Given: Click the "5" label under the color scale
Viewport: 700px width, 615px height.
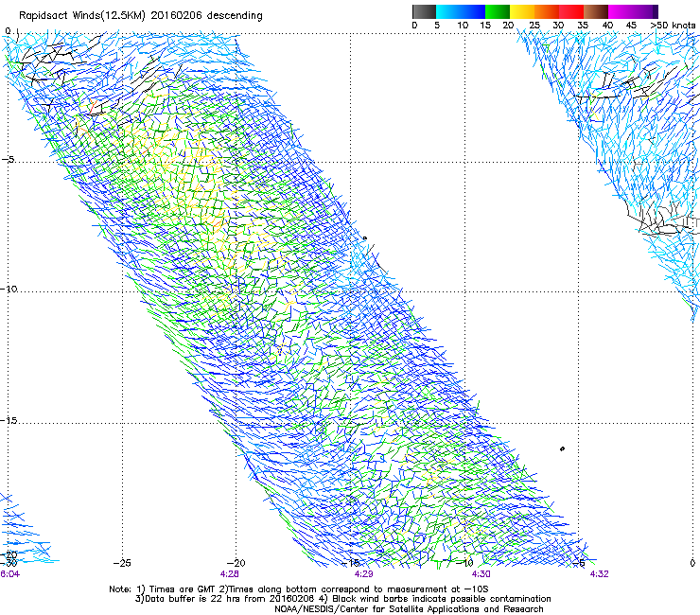Looking at the screenshot, I should click(437, 25).
